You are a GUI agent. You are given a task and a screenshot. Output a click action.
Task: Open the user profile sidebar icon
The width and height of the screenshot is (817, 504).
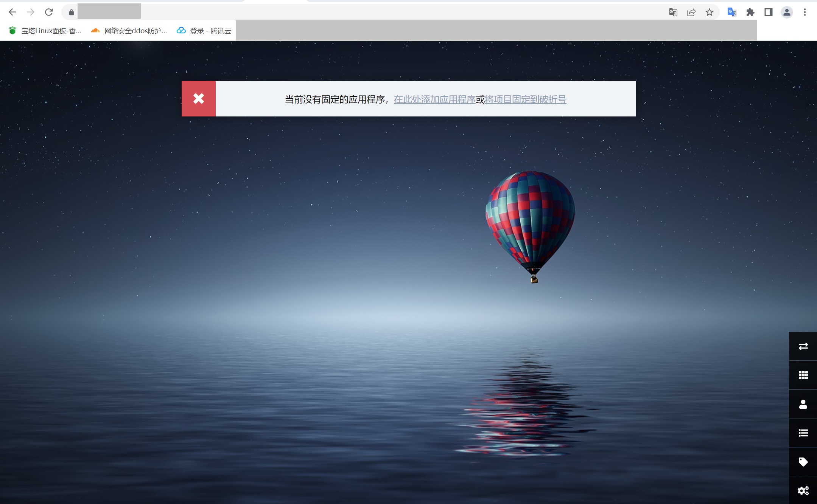803,404
